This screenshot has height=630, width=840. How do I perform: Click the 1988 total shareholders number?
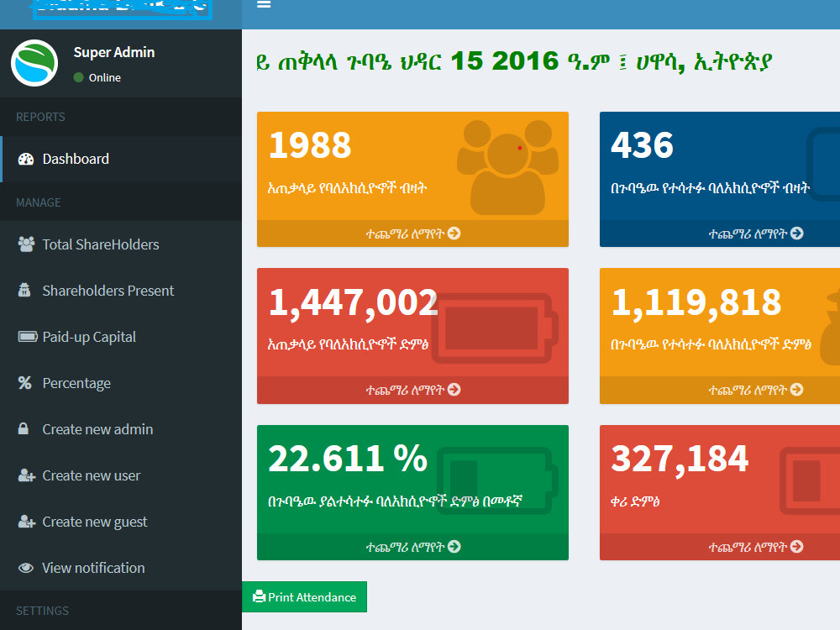coord(310,145)
